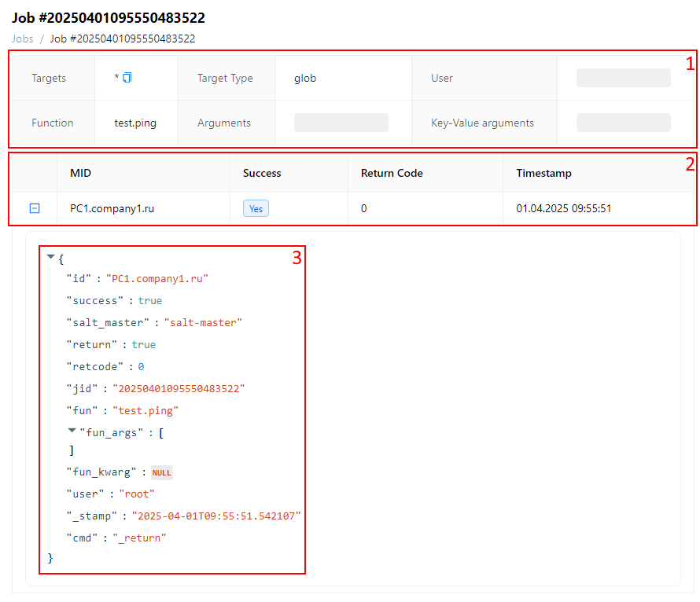Viewport: 700px width, 602px height.
Task: Click the empty Arguments value placeholder
Action: click(x=341, y=123)
